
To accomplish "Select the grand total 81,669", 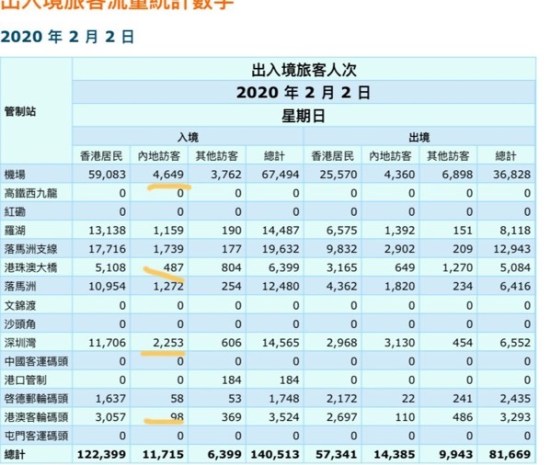I will click(510, 455).
